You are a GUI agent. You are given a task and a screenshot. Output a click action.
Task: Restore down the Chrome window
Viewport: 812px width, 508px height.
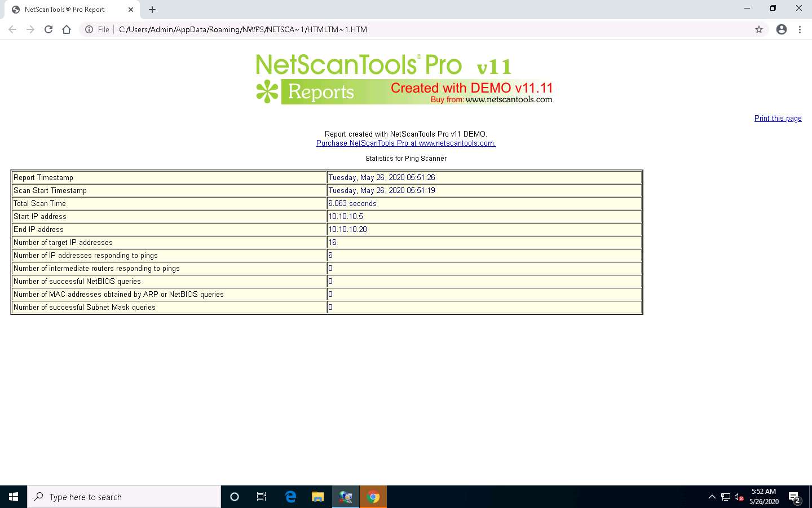click(773, 8)
